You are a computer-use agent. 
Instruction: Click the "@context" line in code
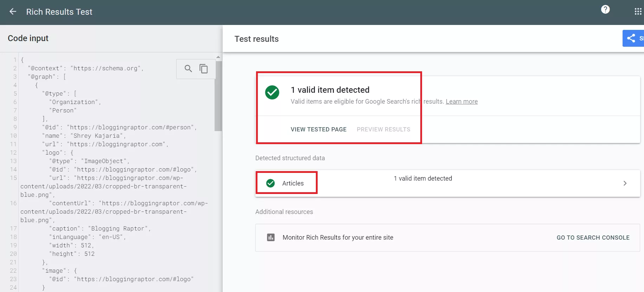[x=86, y=68]
